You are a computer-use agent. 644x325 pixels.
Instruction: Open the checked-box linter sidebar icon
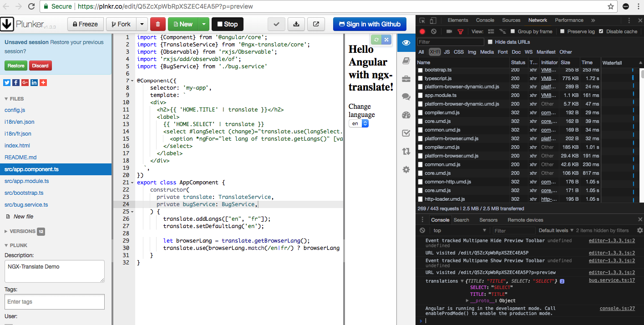(x=406, y=133)
